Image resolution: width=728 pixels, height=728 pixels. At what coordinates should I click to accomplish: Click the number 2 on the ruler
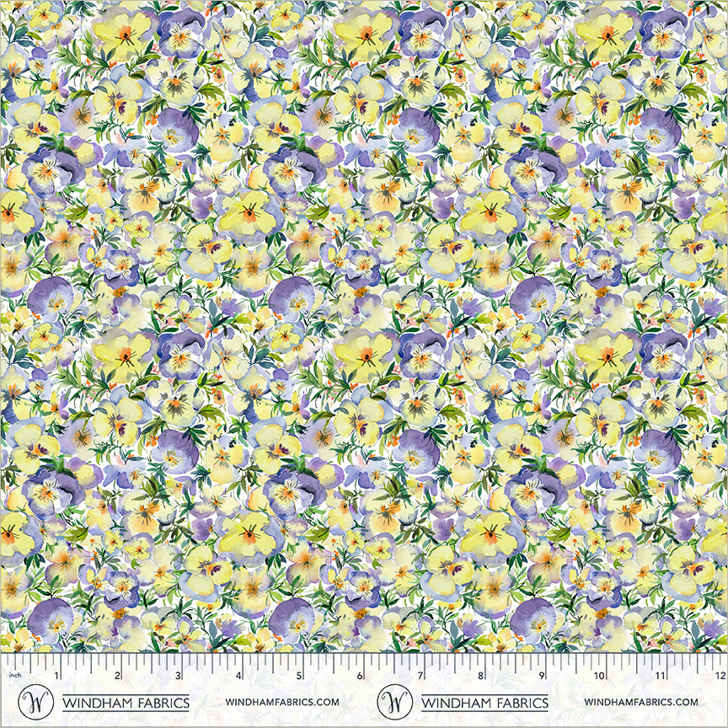[x=117, y=676]
